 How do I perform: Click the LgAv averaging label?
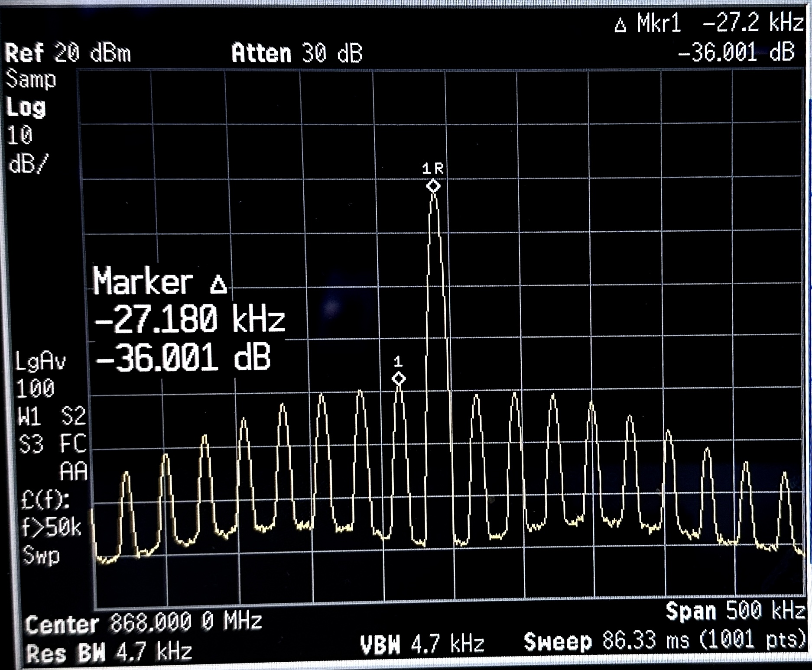[40, 361]
